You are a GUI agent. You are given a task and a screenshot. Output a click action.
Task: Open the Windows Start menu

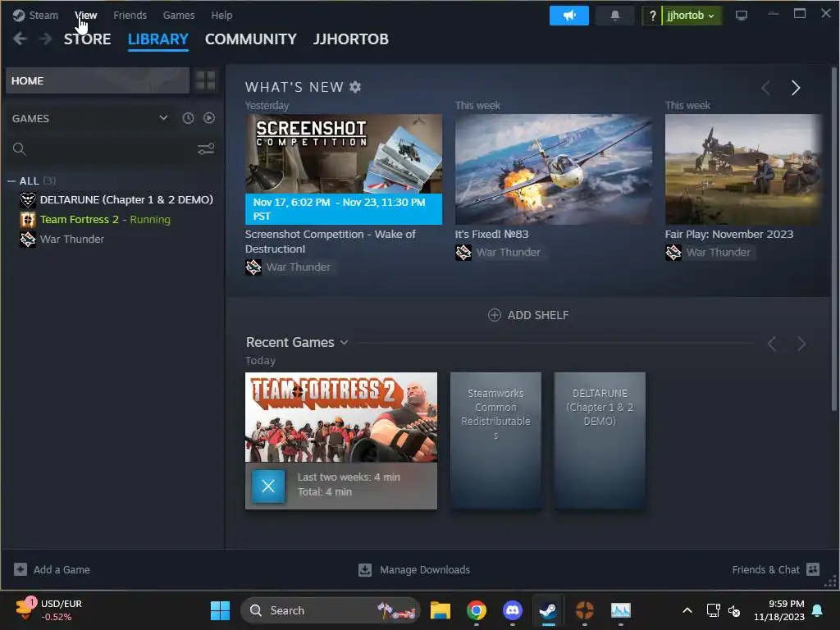(220, 610)
